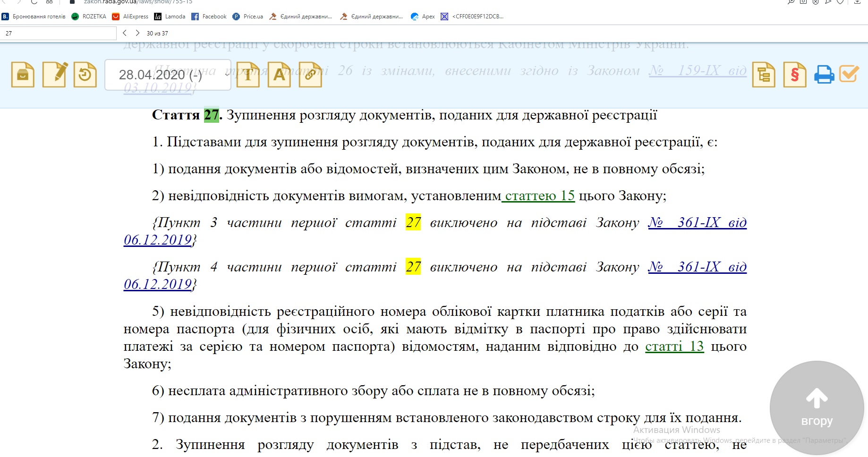Open law № 361-IX link in Пункт 3 note
Image resolution: width=868 pixels, height=457 pixels.
point(698,222)
